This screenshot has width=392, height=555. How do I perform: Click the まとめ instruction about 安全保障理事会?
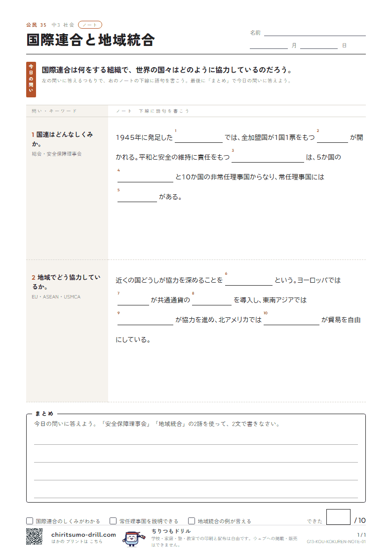(x=157, y=424)
